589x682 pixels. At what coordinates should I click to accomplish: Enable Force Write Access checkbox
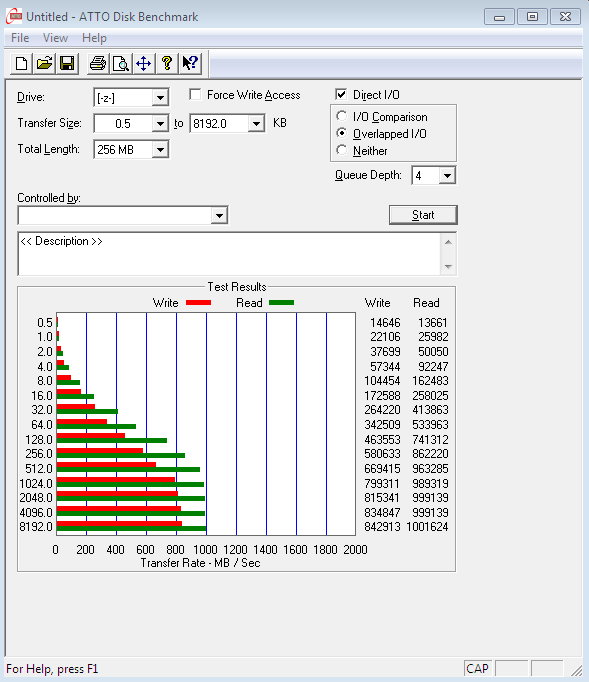pos(195,94)
